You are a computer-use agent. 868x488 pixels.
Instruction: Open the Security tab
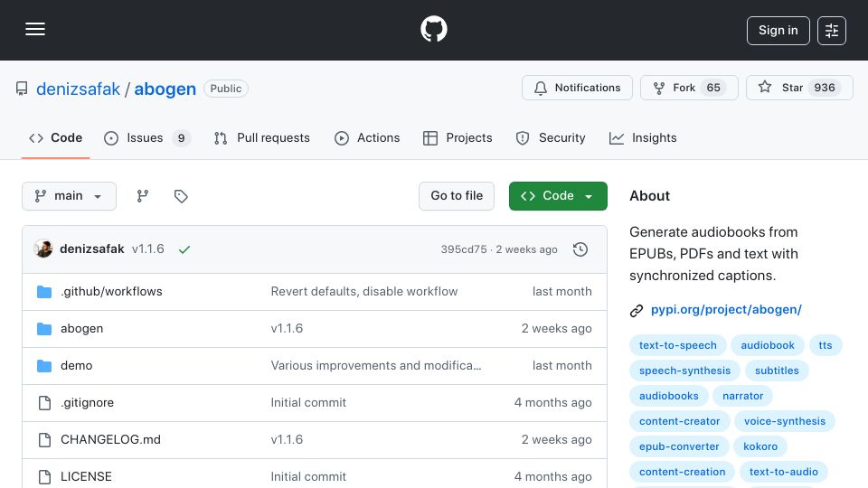(551, 137)
